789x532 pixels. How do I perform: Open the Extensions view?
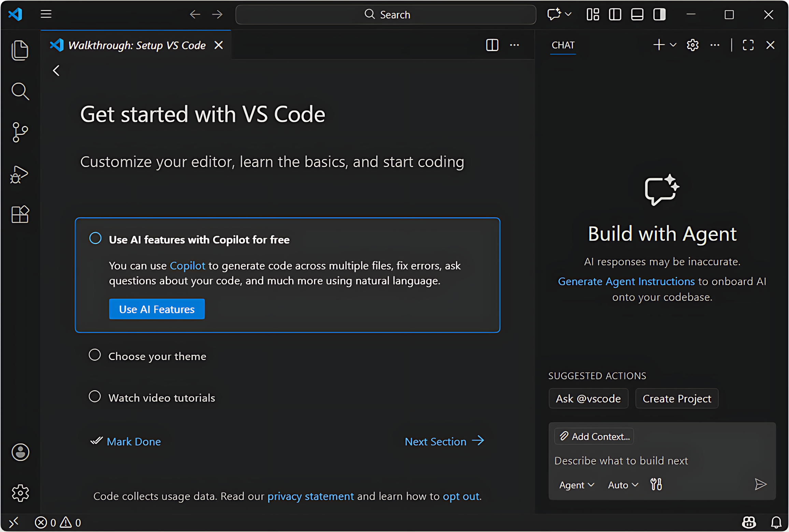[x=20, y=215]
